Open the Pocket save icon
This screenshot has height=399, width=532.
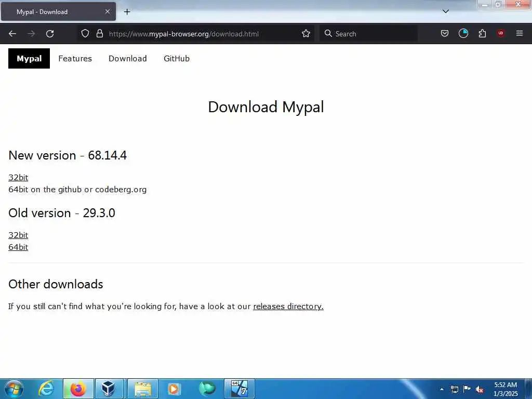445,33
